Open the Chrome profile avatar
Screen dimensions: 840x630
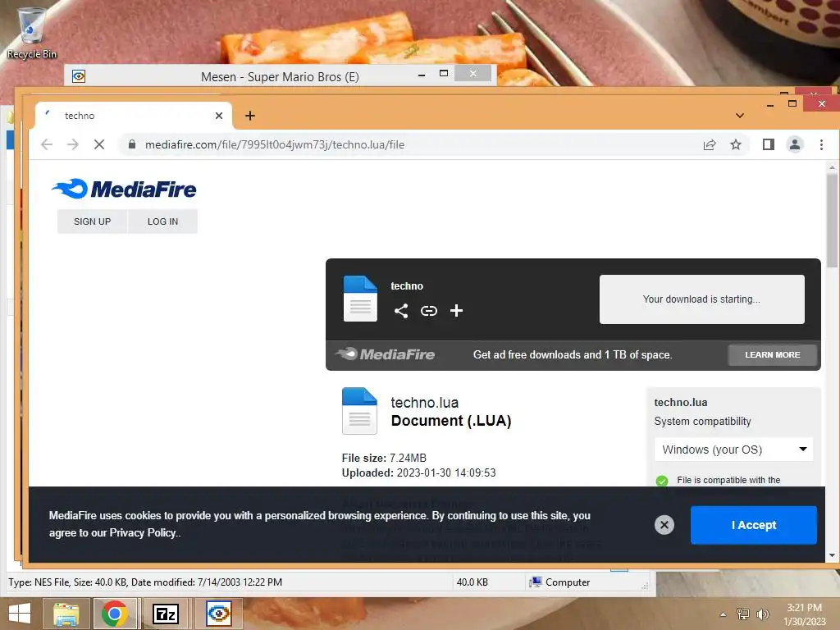tap(794, 144)
